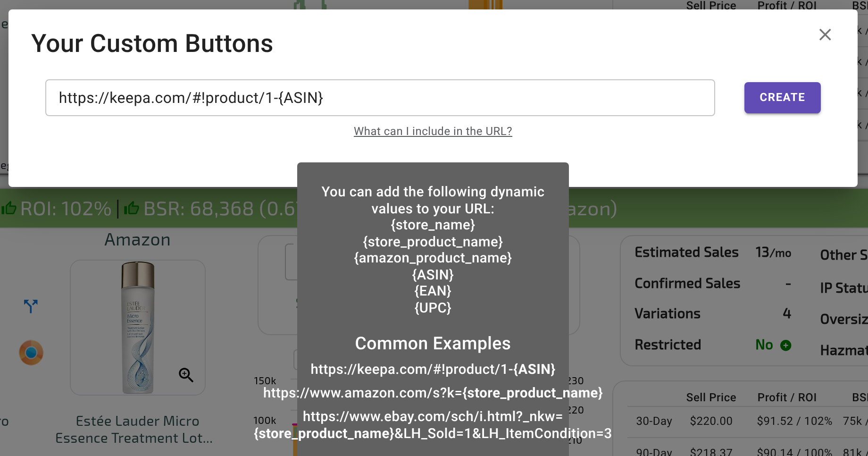Click the {amazon_product_name} tooltip entry
The image size is (868, 456).
pyautogui.click(x=433, y=258)
